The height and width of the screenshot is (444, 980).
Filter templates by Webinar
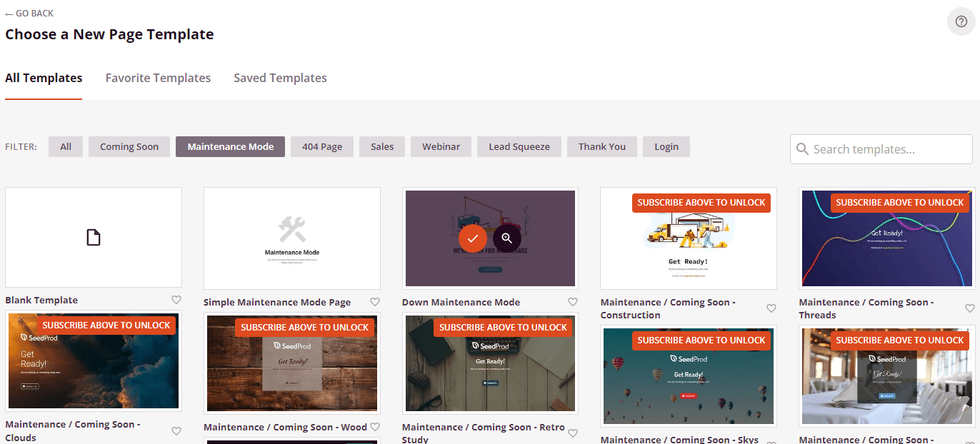tap(441, 146)
